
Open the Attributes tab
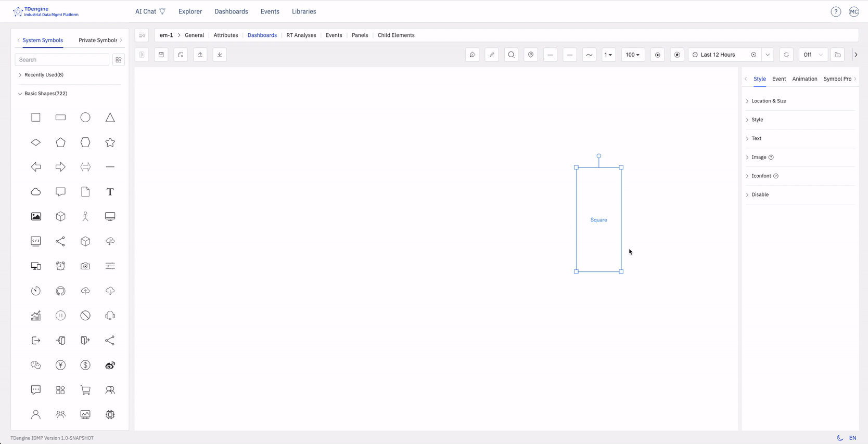tap(226, 35)
